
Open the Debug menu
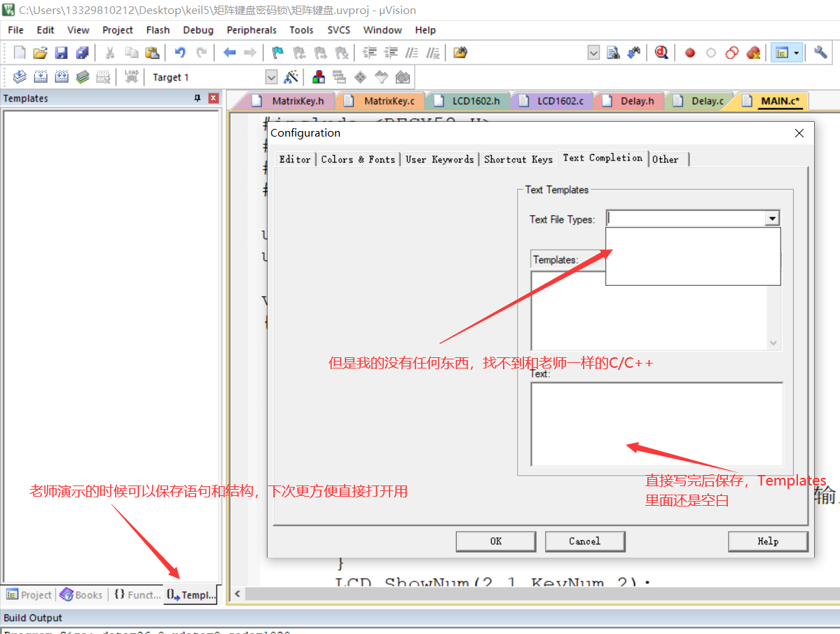coord(198,30)
